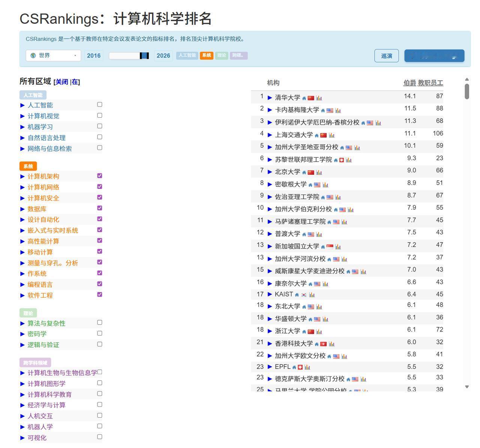The width and height of the screenshot is (480, 448).
Task: Open the homepage icon for 佐治亚理工学院
Action: coord(323,197)
